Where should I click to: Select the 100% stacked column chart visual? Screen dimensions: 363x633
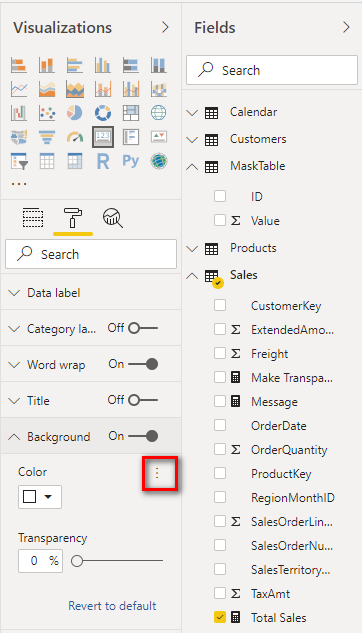point(159,65)
